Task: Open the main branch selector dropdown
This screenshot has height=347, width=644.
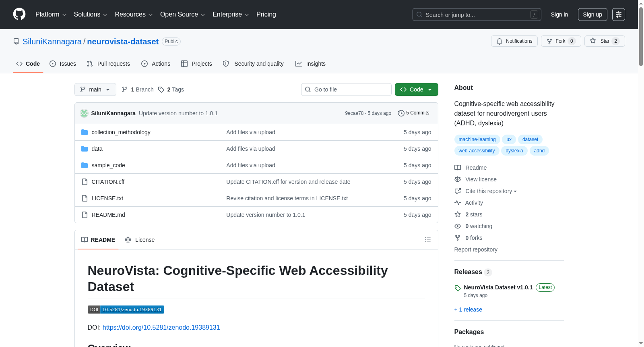Action: click(x=95, y=89)
